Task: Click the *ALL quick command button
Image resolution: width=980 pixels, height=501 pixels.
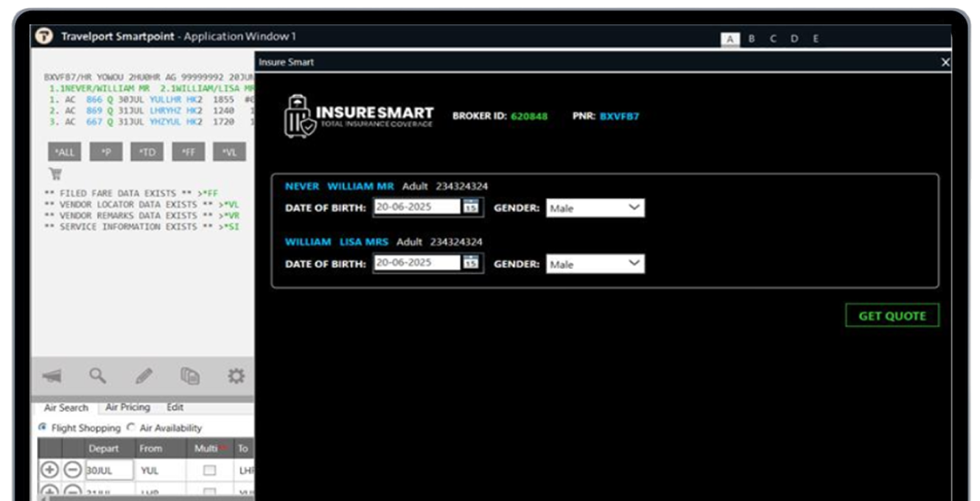Action: (64, 153)
